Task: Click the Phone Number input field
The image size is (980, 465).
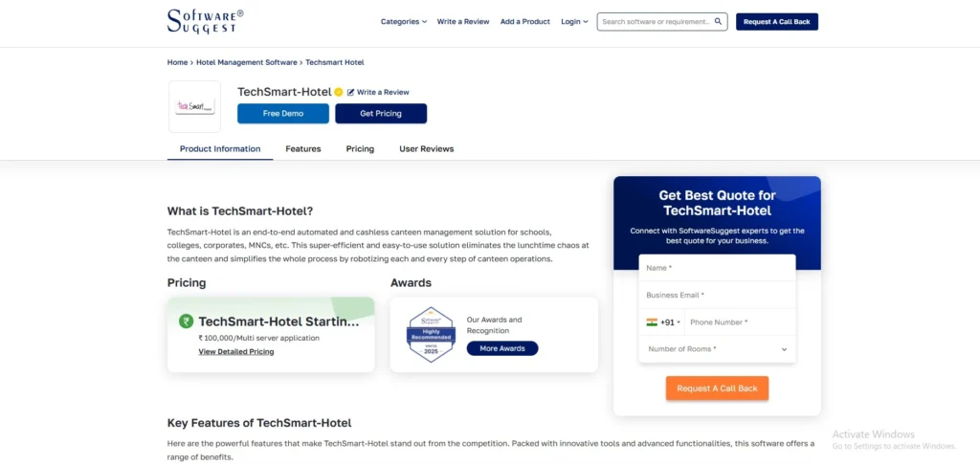Action: tap(740, 322)
